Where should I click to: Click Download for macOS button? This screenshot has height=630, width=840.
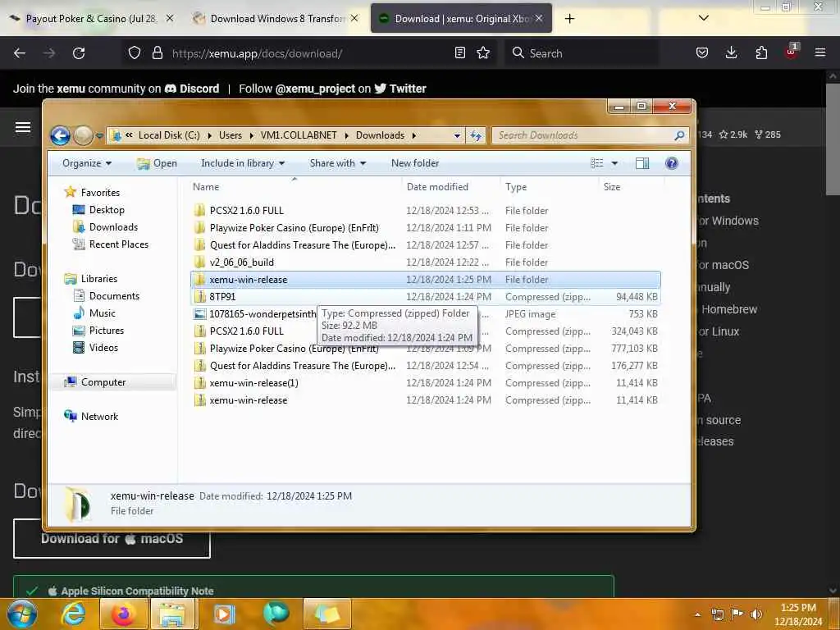click(112, 538)
